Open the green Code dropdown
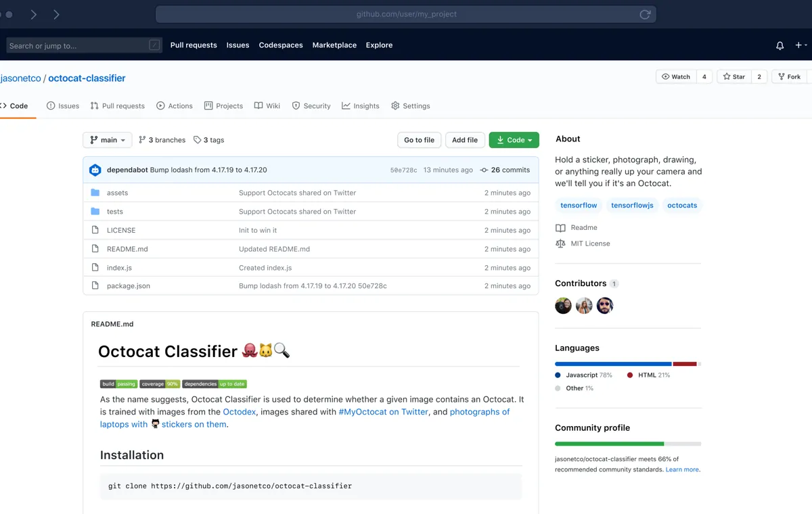Viewport: 812px width, 514px height. tap(514, 140)
